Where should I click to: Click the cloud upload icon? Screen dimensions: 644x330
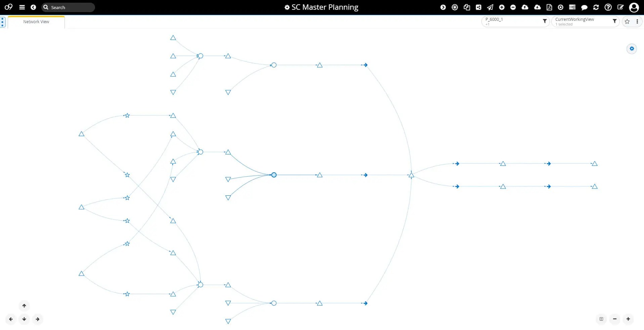525,7
